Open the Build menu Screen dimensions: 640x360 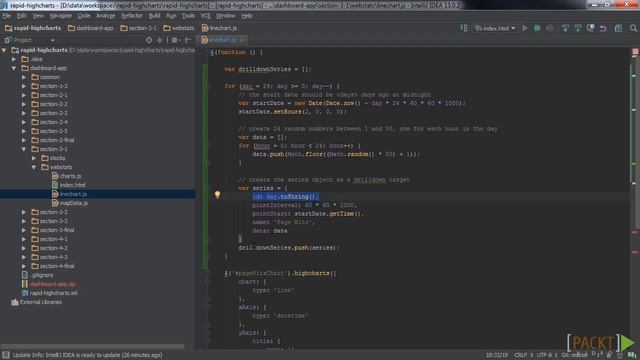pyautogui.click(x=154, y=16)
